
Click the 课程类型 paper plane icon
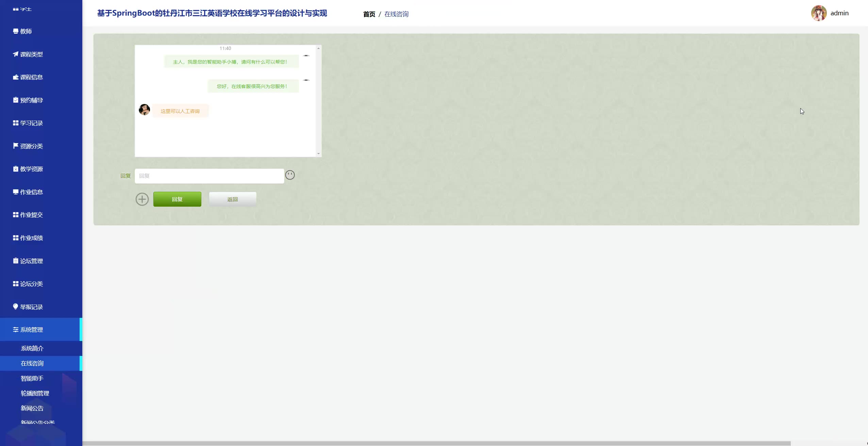pos(15,54)
